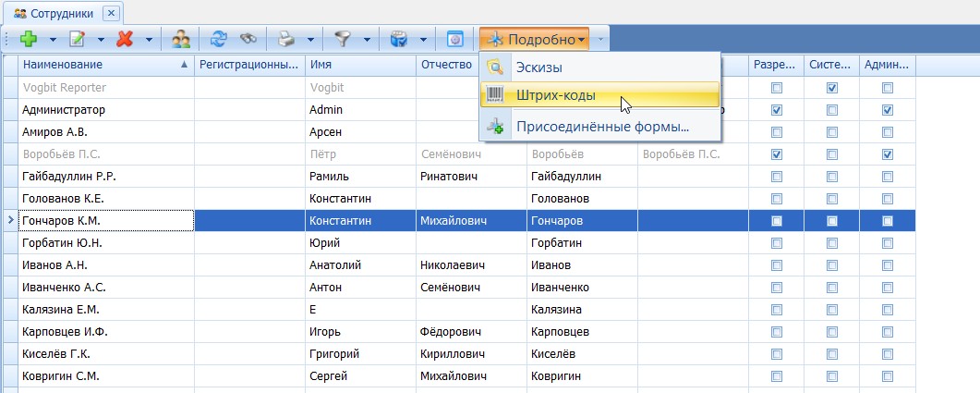Screen dimensions: 980x393
Task: Click the Регистрационны... column header
Action: [x=249, y=65]
